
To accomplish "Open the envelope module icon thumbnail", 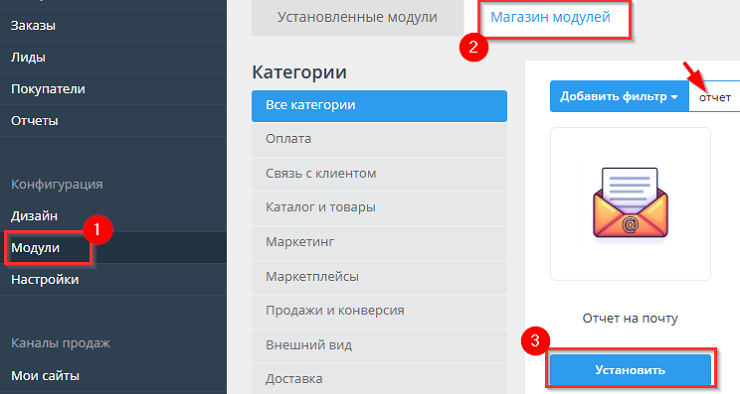I will (630, 204).
